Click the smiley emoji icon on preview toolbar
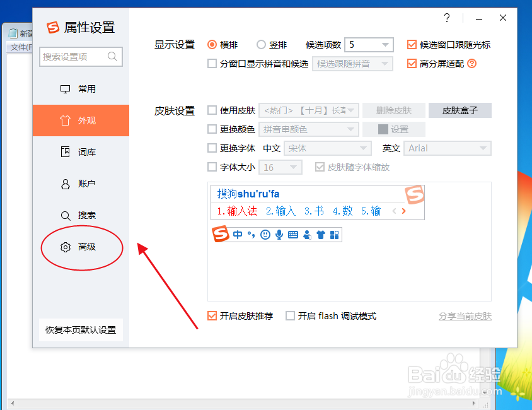Viewport: 532px width, 410px height. [x=265, y=235]
